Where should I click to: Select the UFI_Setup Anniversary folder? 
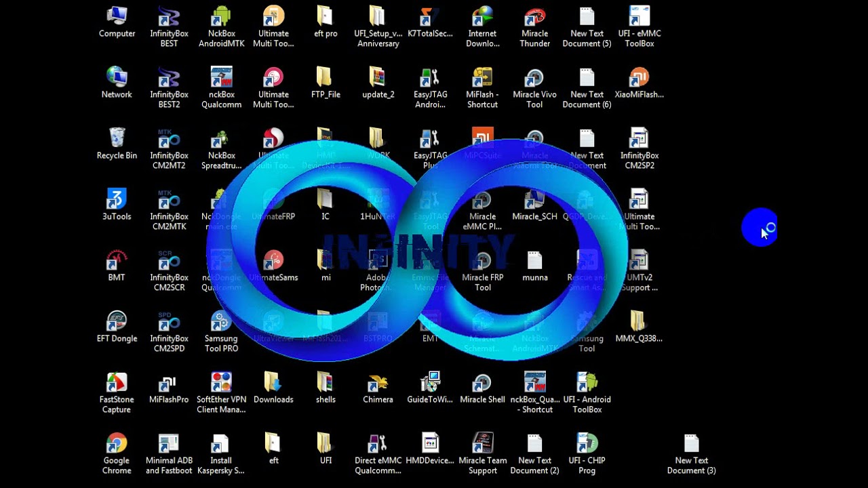(378, 27)
